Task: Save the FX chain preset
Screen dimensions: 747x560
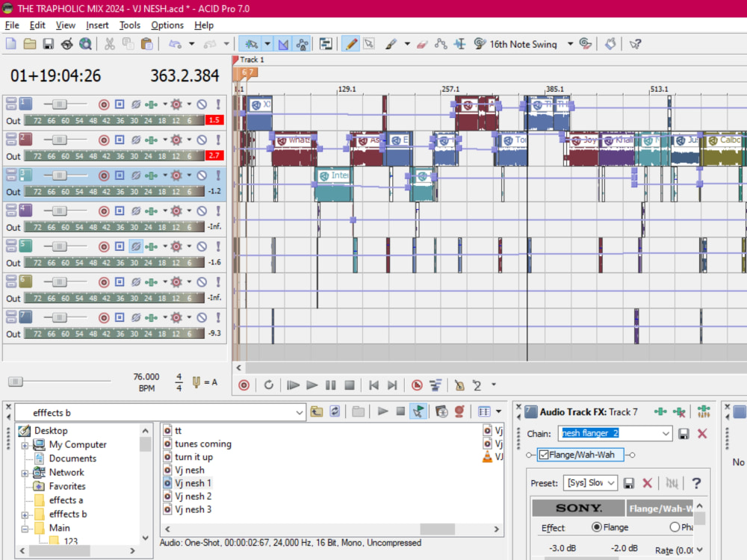Action: (684, 434)
